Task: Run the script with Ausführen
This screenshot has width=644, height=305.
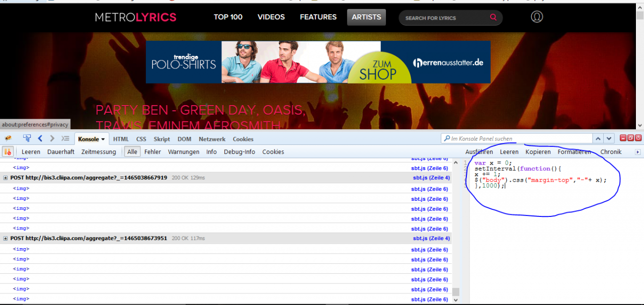Action: [x=479, y=151]
